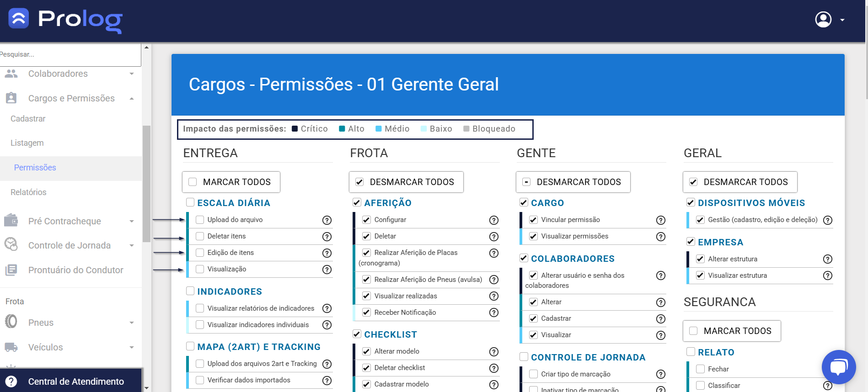The height and width of the screenshot is (392, 868).
Task: Show help for Edição de itens
Action: (327, 253)
